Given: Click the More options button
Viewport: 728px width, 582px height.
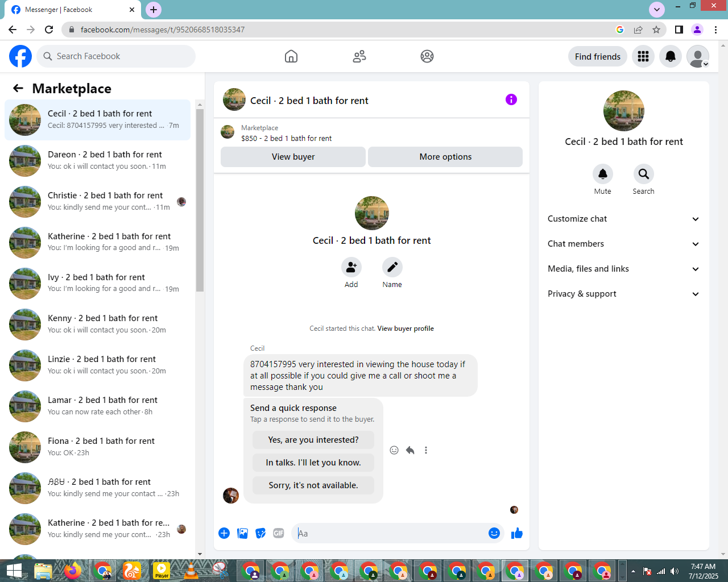Looking at the screenshot, I should point(445,157).
